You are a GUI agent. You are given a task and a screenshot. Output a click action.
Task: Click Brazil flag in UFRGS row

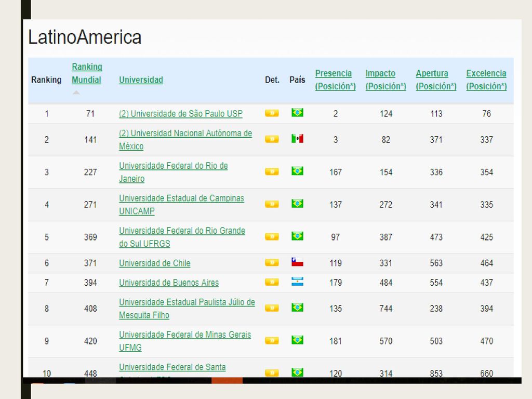297,236
